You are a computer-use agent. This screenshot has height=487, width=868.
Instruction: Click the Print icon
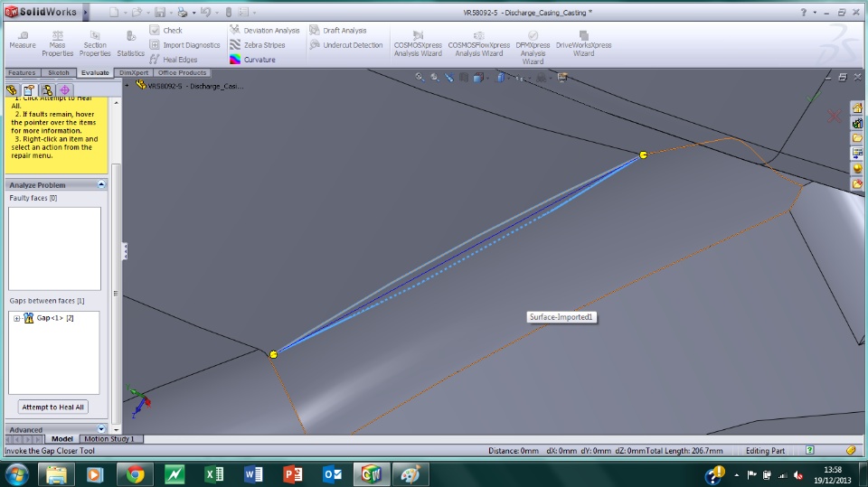183,12
